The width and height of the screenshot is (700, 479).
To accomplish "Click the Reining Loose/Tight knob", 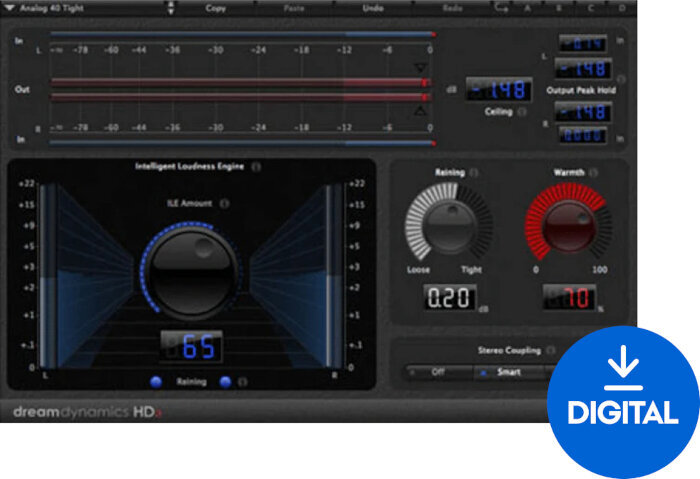I will pyautogui.click(x=449, y=226).
